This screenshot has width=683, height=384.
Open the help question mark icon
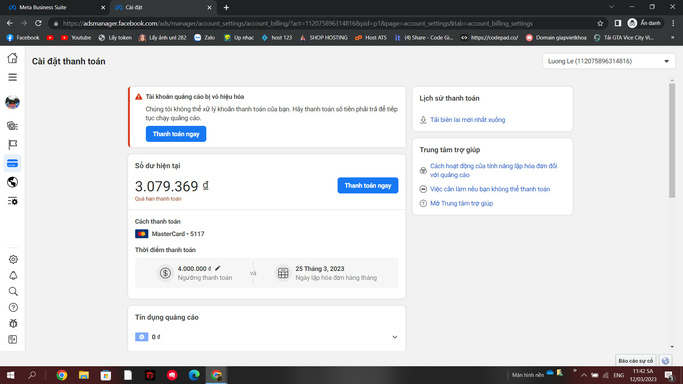(x=13, y=307)
